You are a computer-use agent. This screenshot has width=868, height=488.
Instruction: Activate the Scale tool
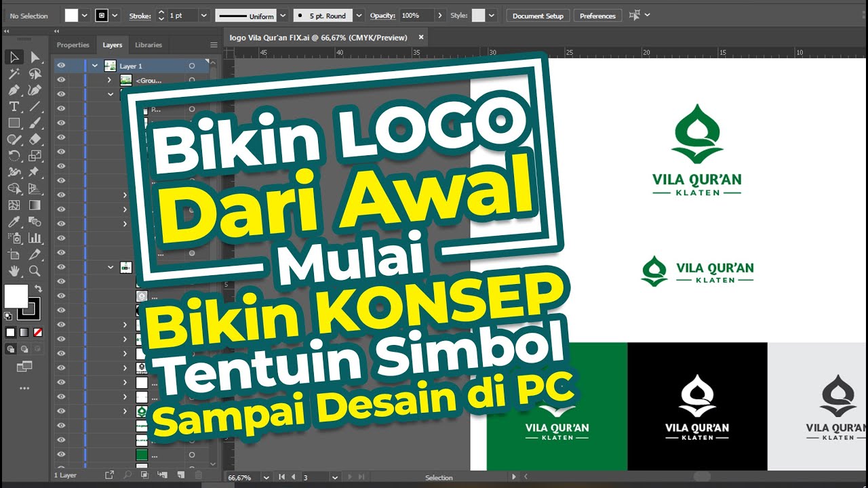[35, 155]
